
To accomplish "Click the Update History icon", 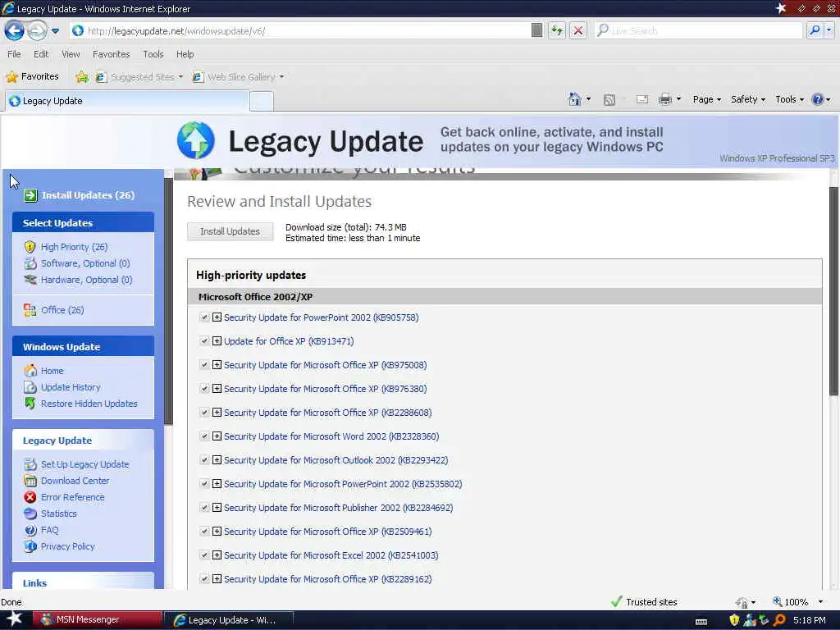I will [30, 387].
